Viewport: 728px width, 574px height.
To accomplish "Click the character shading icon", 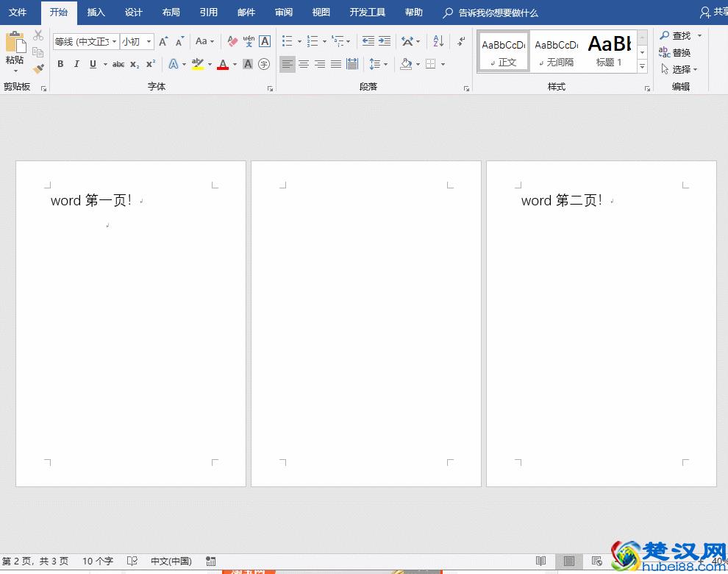I will pos(248,65).
